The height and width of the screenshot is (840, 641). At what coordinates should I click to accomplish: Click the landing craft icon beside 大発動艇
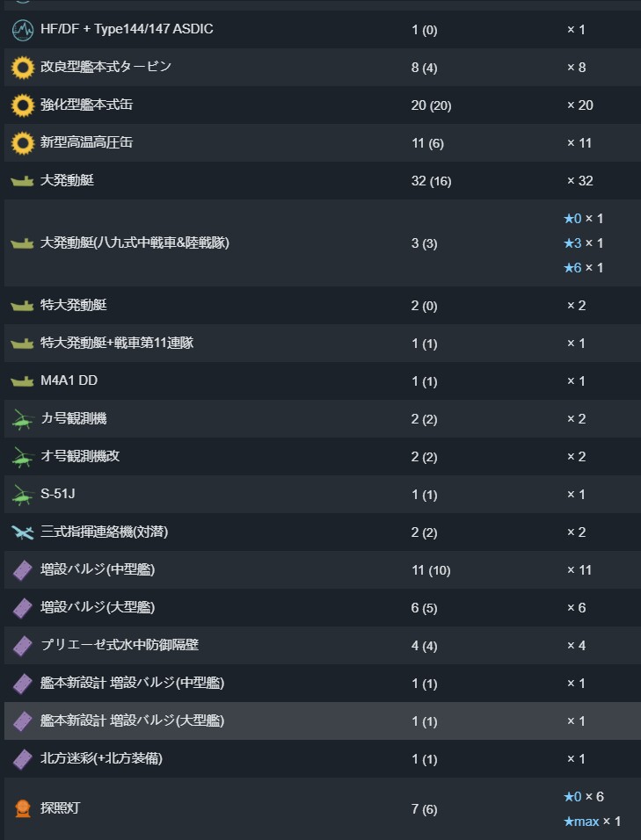coord(22,182)
